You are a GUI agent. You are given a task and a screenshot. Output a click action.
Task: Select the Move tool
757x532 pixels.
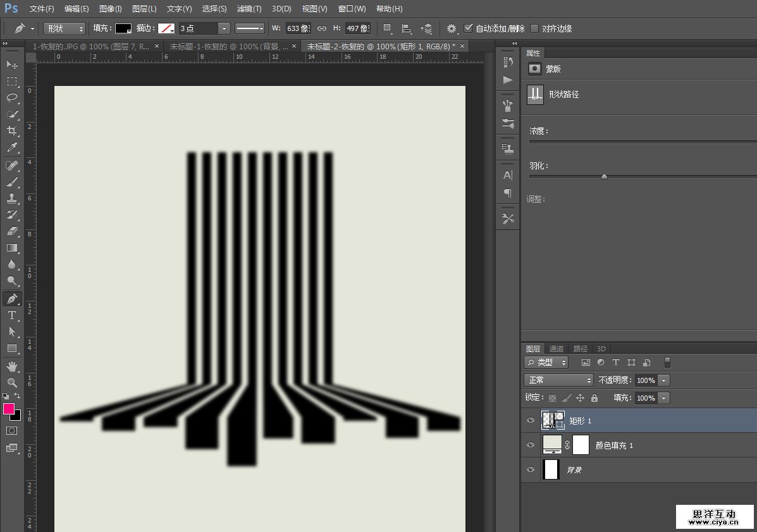tap(12, 64)
